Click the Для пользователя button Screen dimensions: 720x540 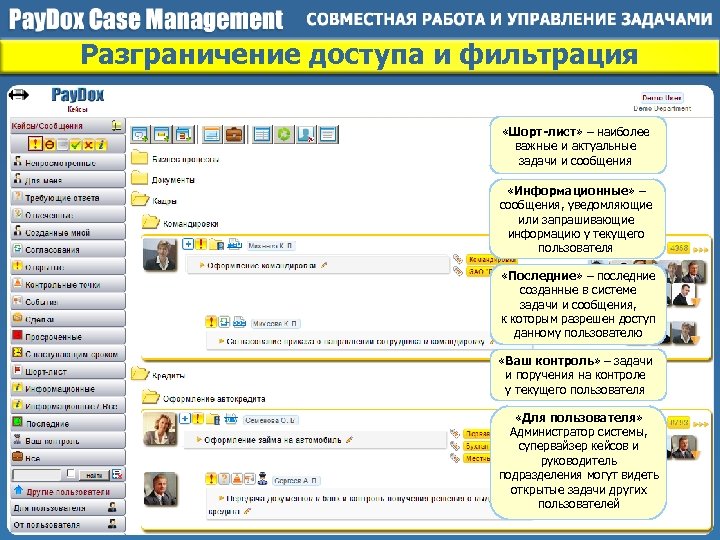[x=68, y=508]
